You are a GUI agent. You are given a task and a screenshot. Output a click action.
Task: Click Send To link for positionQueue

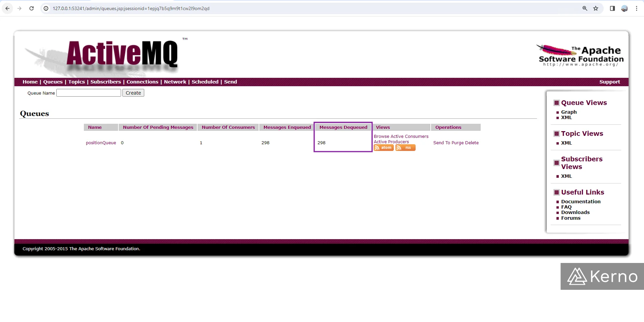tap(442, 143)
